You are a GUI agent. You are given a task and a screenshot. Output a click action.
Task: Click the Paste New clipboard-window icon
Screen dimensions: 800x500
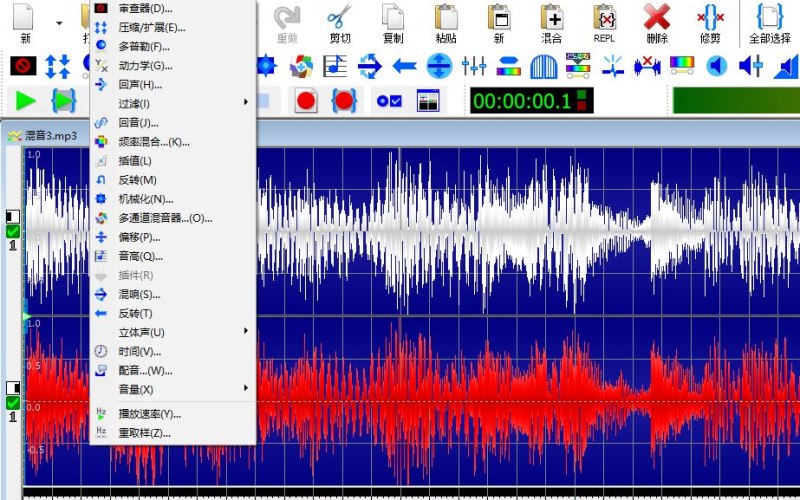498,18
